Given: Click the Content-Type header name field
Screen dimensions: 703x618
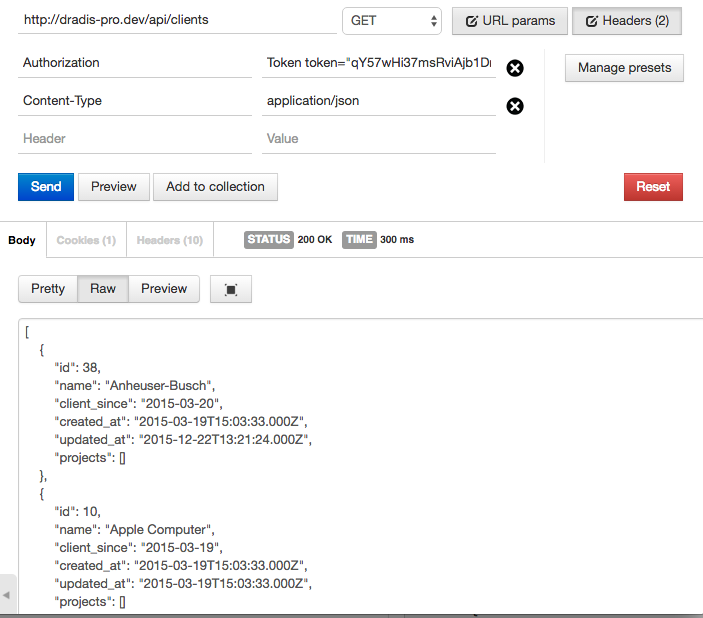Looking at the screenshot, I should (135, 101).
